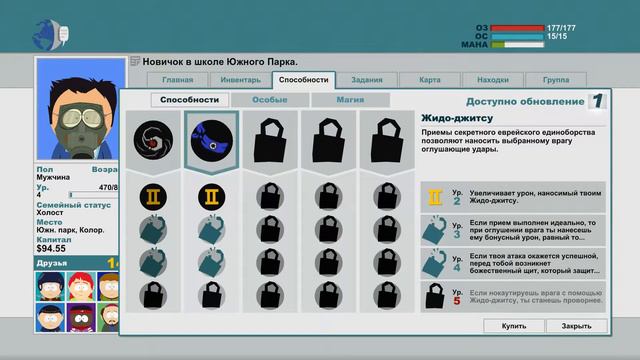The height and width of the screenshot is (360, 640).
Task: Go to the Находки tab
Action: (x=493, y=80)
